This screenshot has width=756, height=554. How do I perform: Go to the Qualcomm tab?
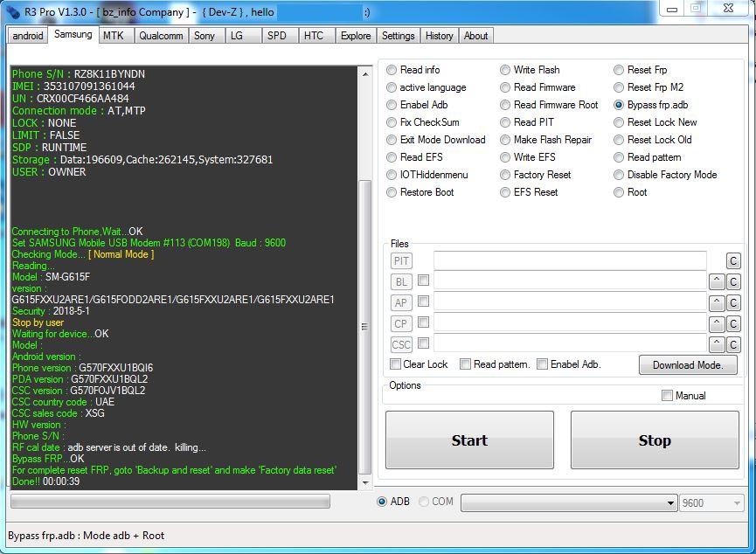coord(161,36)
